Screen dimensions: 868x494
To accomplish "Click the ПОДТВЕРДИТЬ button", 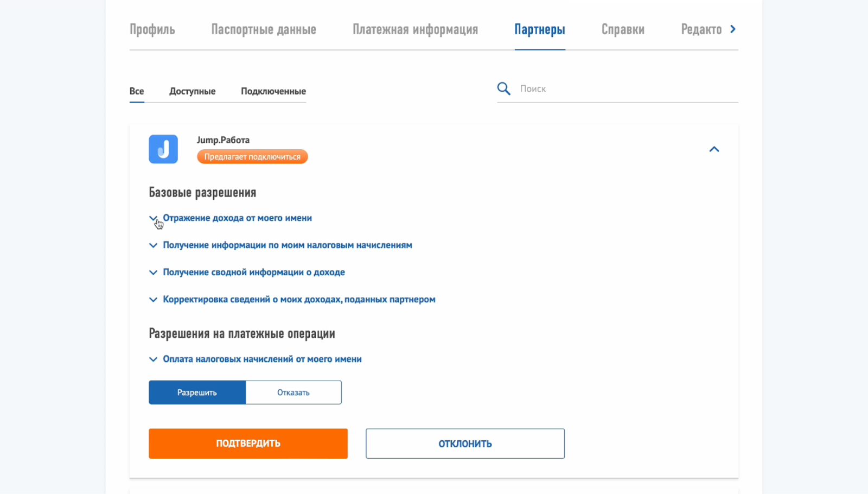I will tap(248, 444).
